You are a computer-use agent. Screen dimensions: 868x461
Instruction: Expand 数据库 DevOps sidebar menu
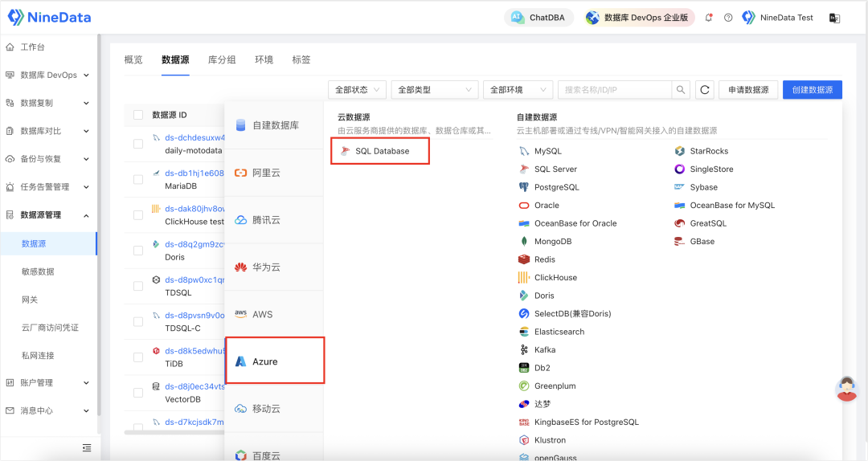[47, 75]
